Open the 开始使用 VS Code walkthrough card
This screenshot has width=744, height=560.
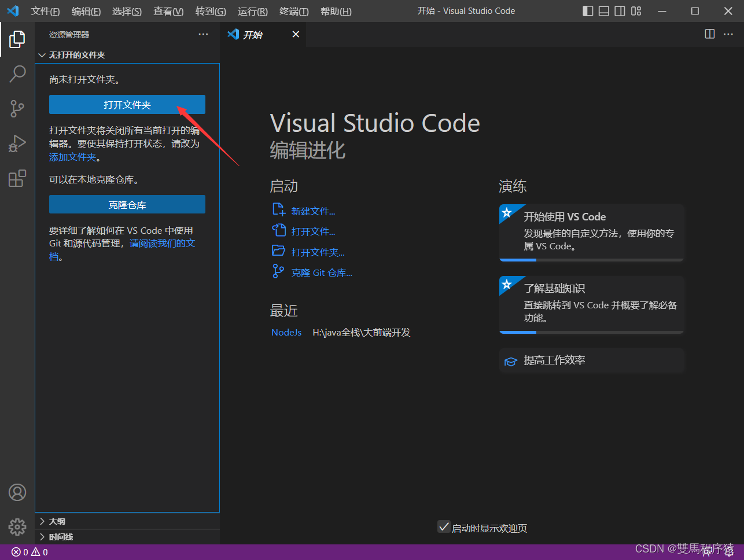click(x=591, y=233)
